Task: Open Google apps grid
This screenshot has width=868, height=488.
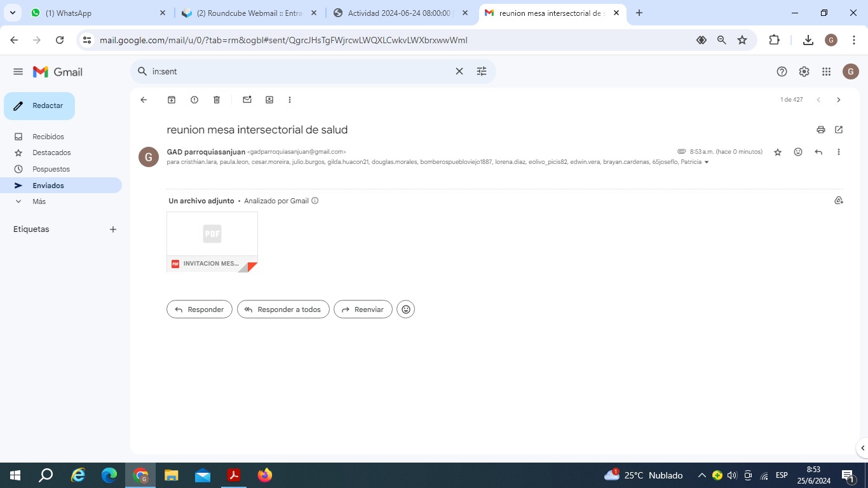Action: click(826, 72)
